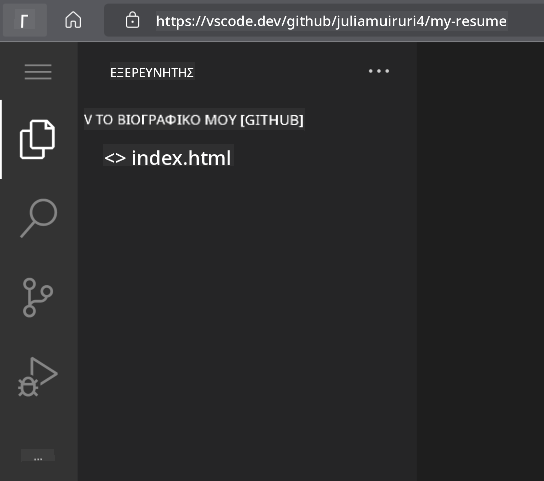Click the sash between sidebar and editor

point(417,260)
